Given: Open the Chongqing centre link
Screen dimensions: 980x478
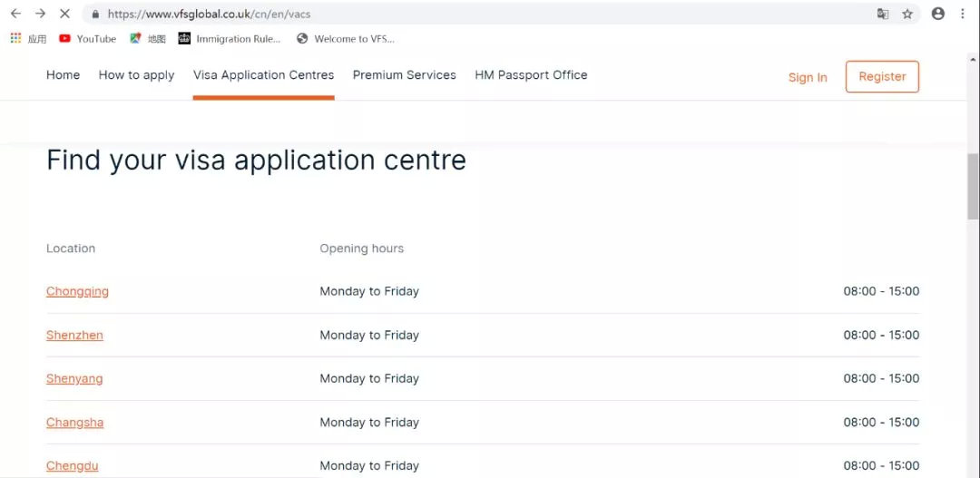Looking at the screenshot, I should [77, 291].
